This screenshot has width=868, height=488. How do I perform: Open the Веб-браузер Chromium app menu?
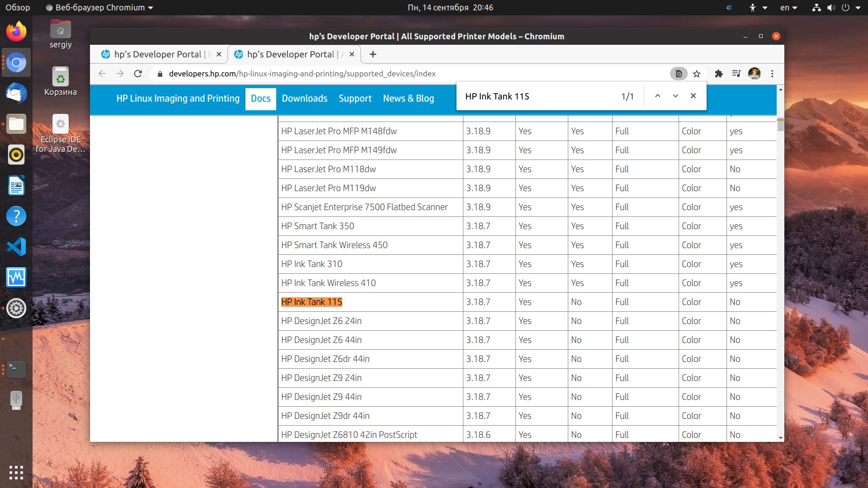coord(99,8)
